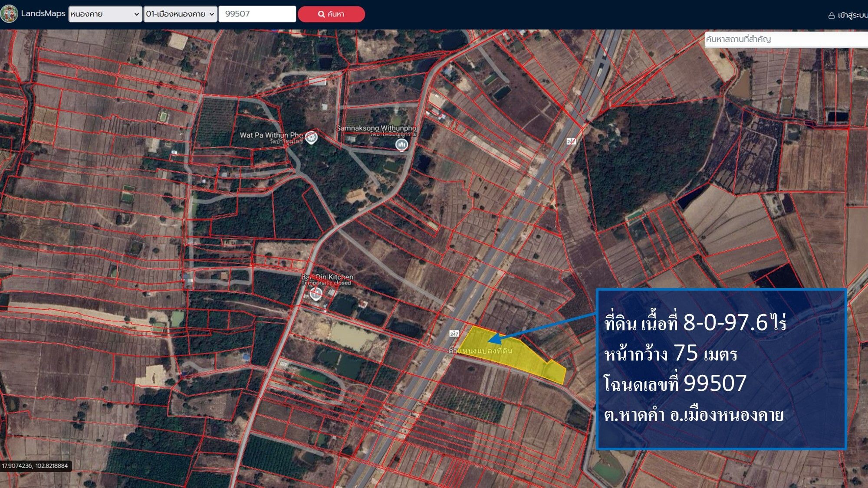Image resolution: width=868 pixels, height=488 pixels.
Task: Focus the ค้นหาสถานที่สำคัญ place search box
Action: pos(786,39)
